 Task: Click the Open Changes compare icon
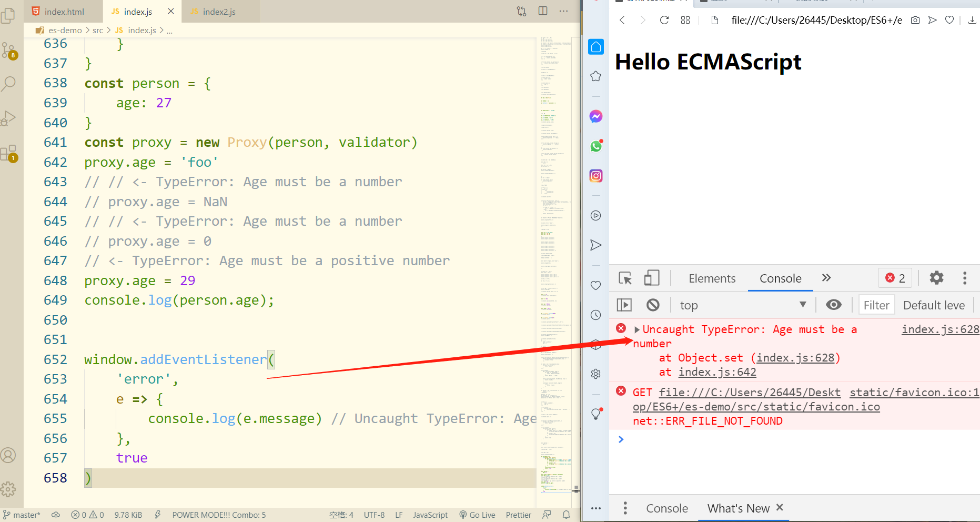click(521, 11)
